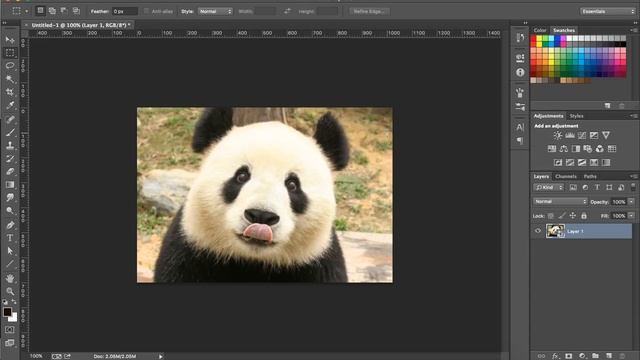Select the Clone Stamp tool
The image size is (640, 360).
pyautogui.click(x=10, y=145)
